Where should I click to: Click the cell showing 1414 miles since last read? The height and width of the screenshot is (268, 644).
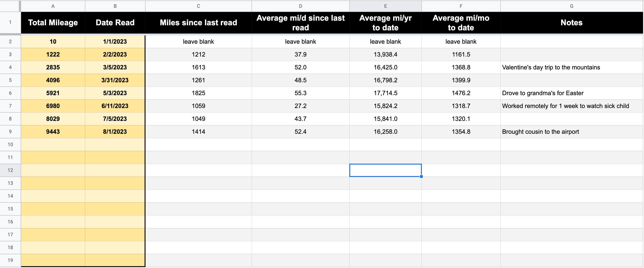pyautogui.click(x=198, y=131)
